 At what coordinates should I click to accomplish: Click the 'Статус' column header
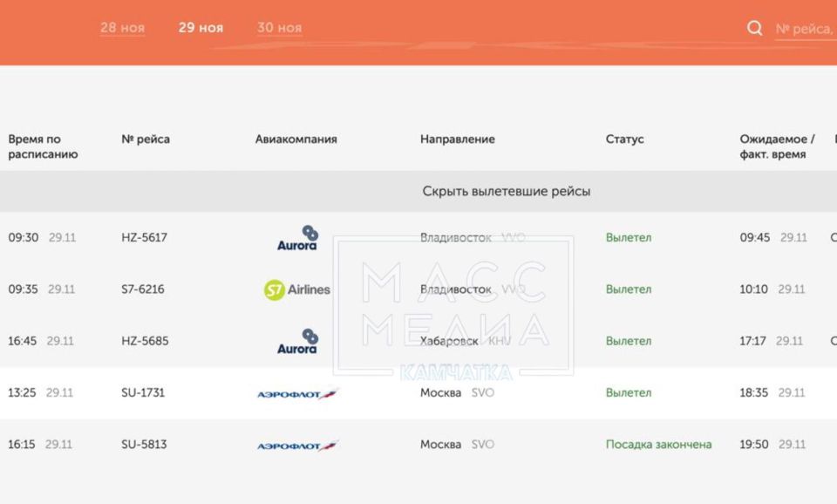tap(625, 139)
